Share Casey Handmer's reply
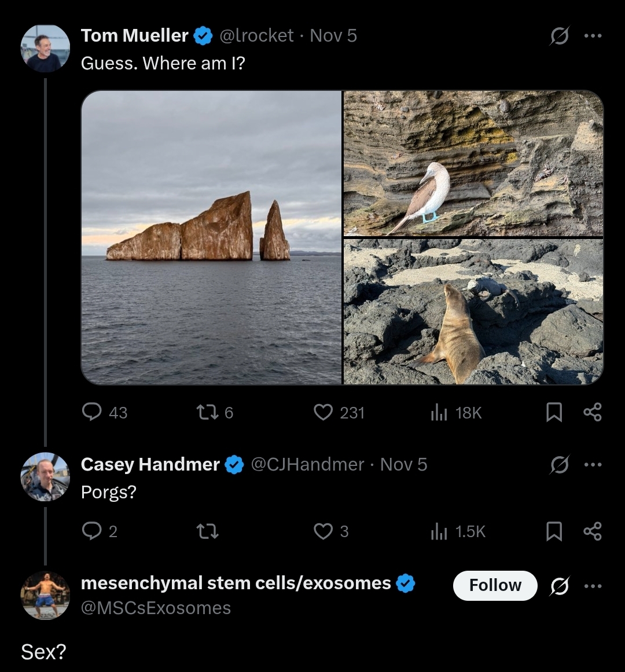625x672 pixels. coord(593,531)
